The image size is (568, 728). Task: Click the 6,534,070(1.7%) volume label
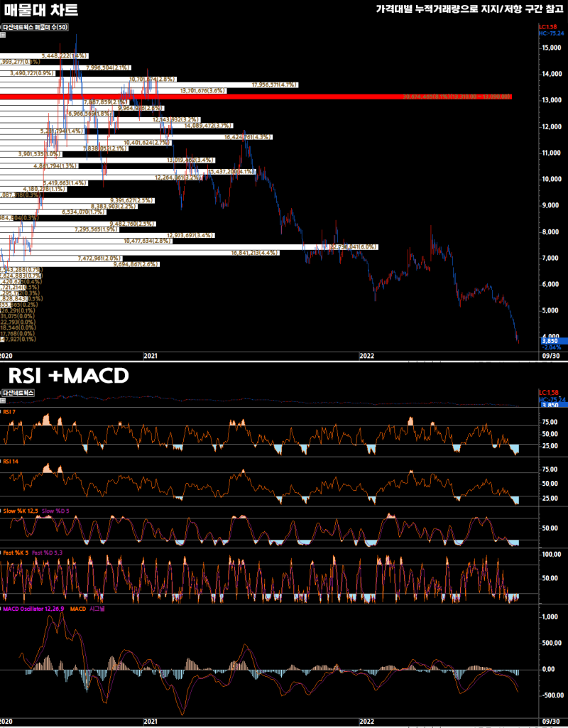click(84, 212)
